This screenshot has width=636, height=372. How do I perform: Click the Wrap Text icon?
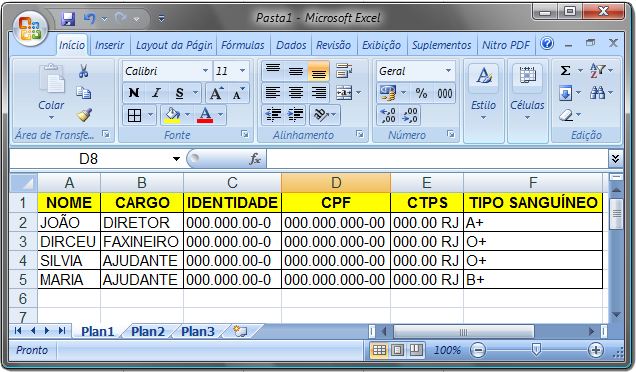344,71
